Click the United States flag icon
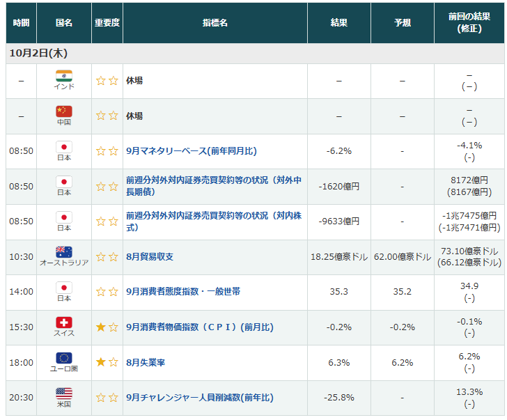 [x=64, y=394]
